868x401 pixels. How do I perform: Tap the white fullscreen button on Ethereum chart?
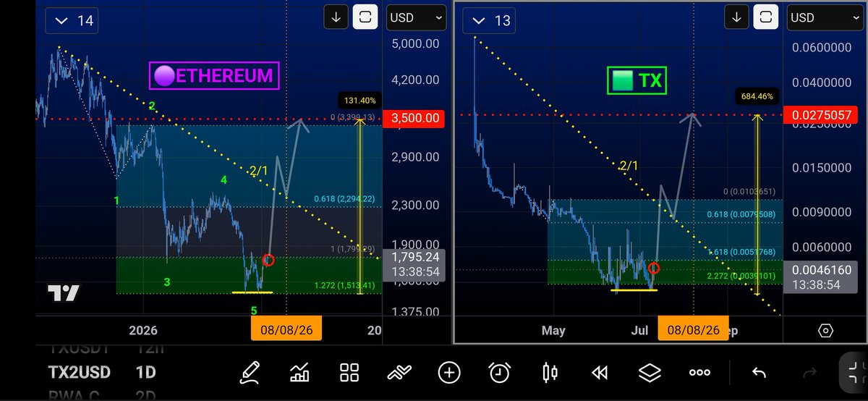point(366,17)
